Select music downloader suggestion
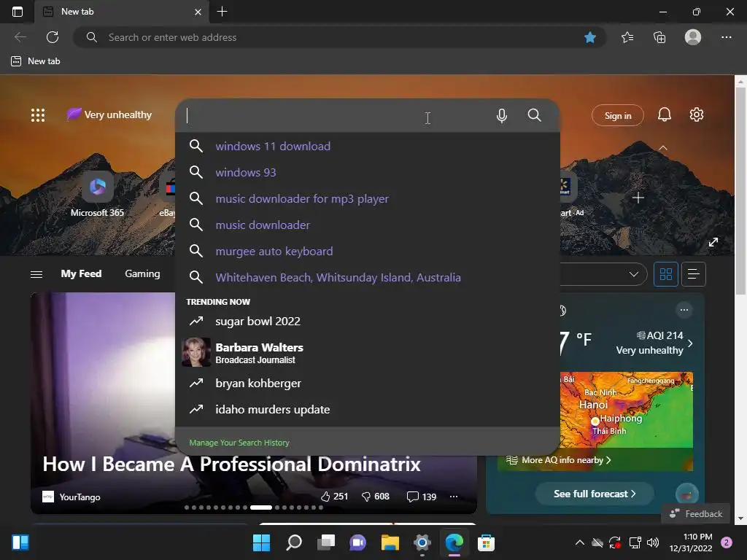Image resolution: width=747 pixels, height=560 pixels. point(368,225)
